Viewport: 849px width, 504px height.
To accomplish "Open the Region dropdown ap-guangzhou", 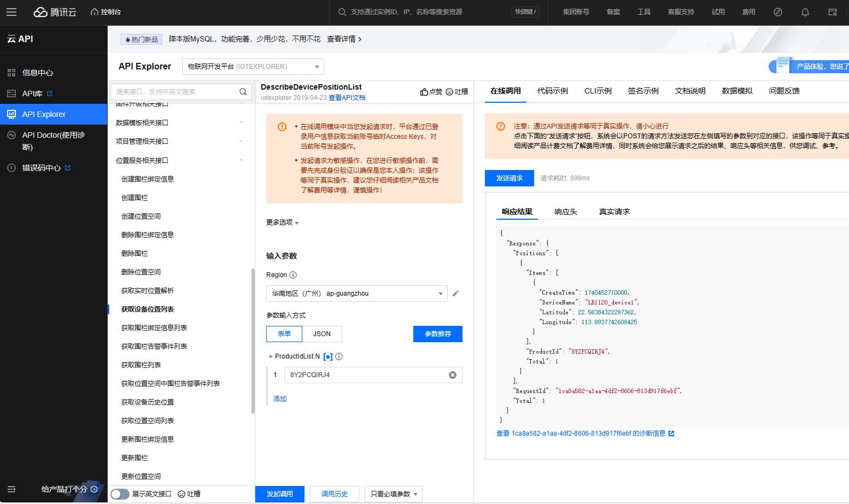I will (356, 294).
